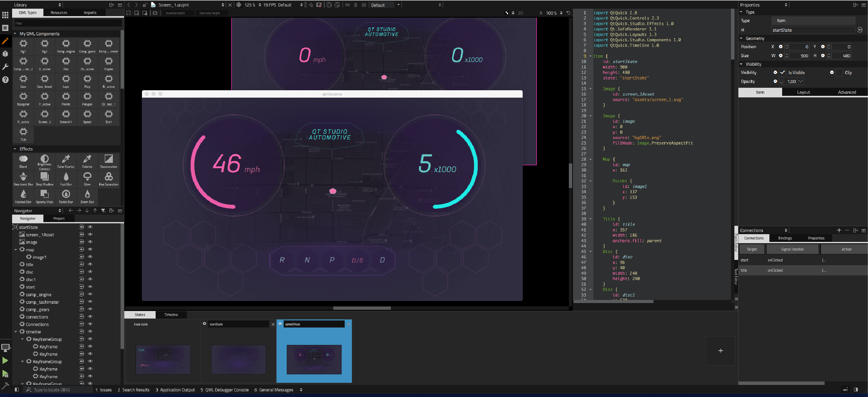Open the Project tab in Navigator
868x397 pixels.
[x=59, y=218]
